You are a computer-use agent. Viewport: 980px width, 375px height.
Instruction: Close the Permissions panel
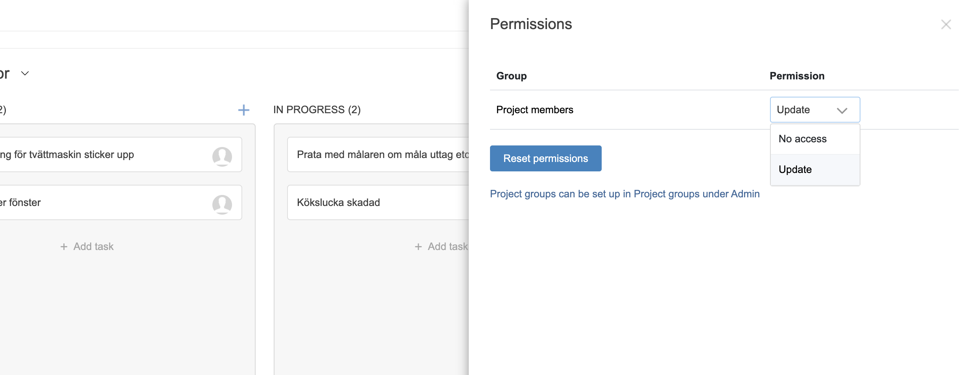click(x=946, y=24)
